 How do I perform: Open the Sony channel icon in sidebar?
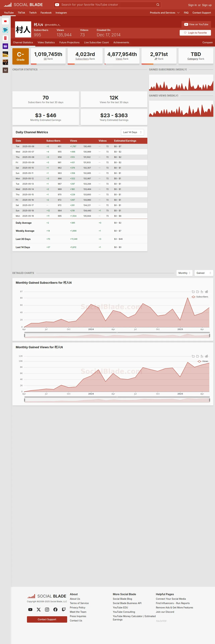tap(5, 54)
